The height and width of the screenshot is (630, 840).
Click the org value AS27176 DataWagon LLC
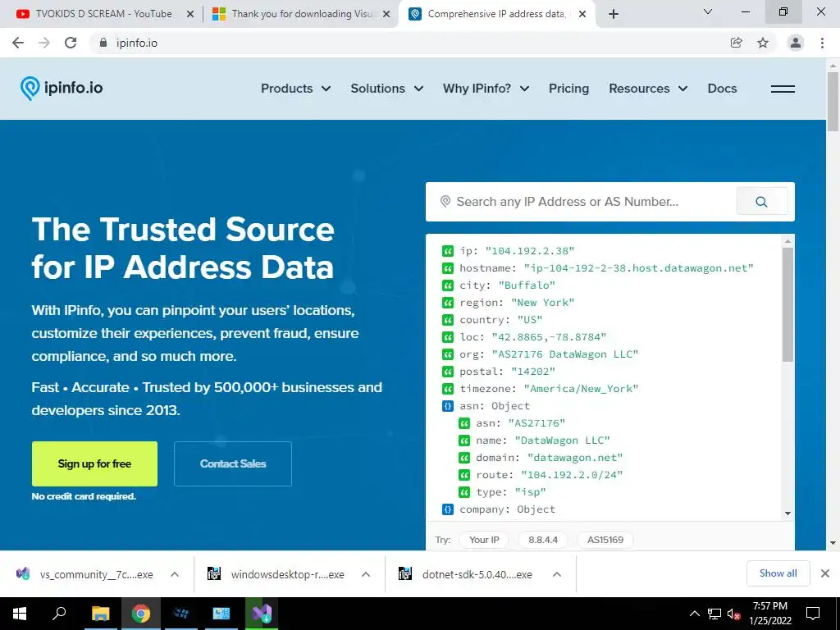565,354
